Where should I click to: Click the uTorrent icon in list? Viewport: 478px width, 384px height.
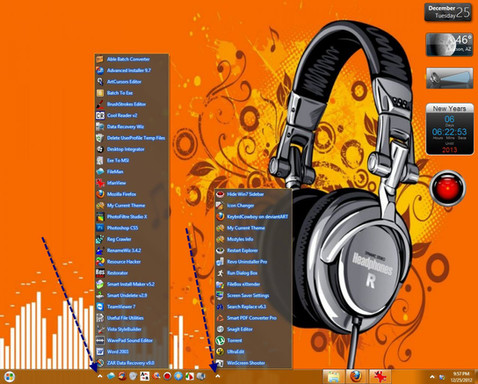[220, 340]
